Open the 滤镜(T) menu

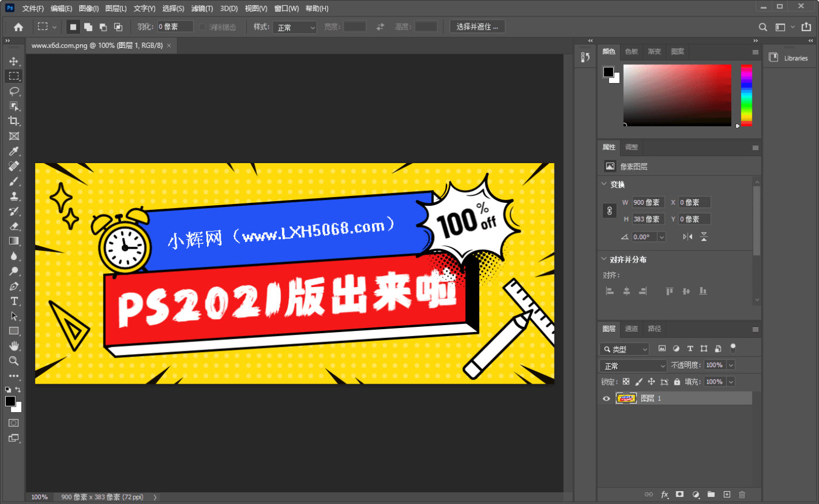click(202, 9)
